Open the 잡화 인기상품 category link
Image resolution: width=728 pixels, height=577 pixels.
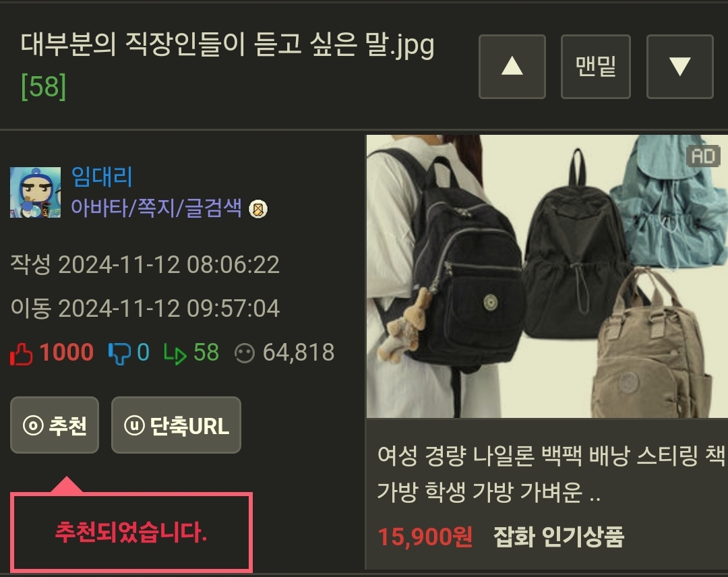click(x=559, y=537)
